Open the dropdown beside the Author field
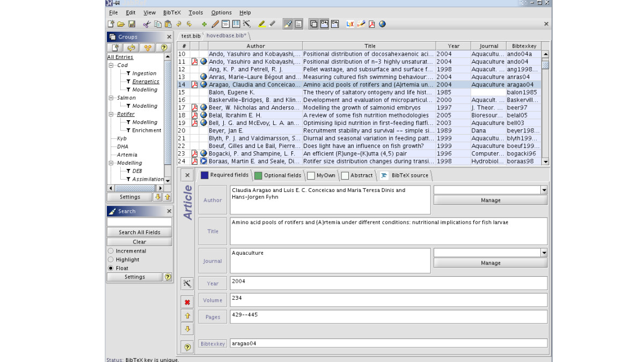The height and width of the screenshot is (362, 644). 544,190
